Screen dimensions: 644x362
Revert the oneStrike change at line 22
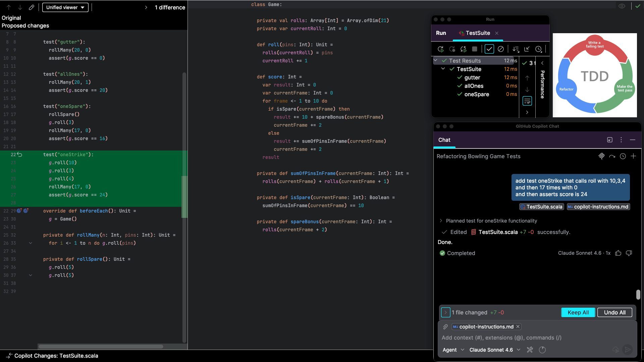click(20, 155)
